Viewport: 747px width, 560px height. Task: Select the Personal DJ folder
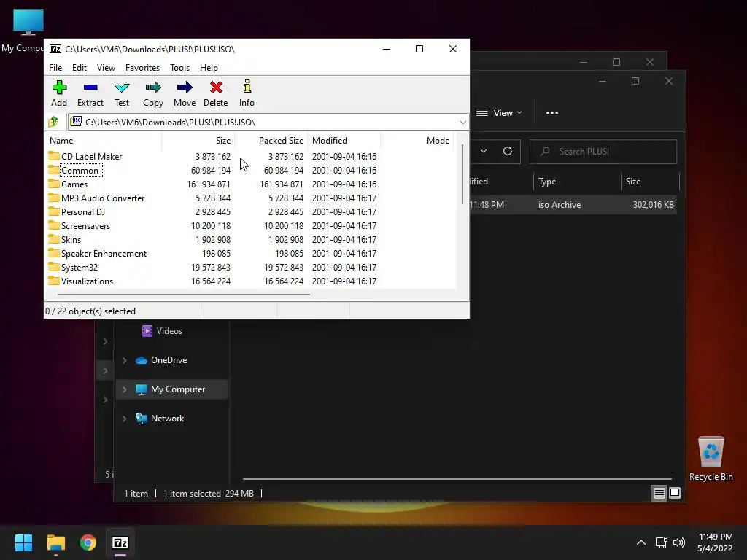coord(83,211)
